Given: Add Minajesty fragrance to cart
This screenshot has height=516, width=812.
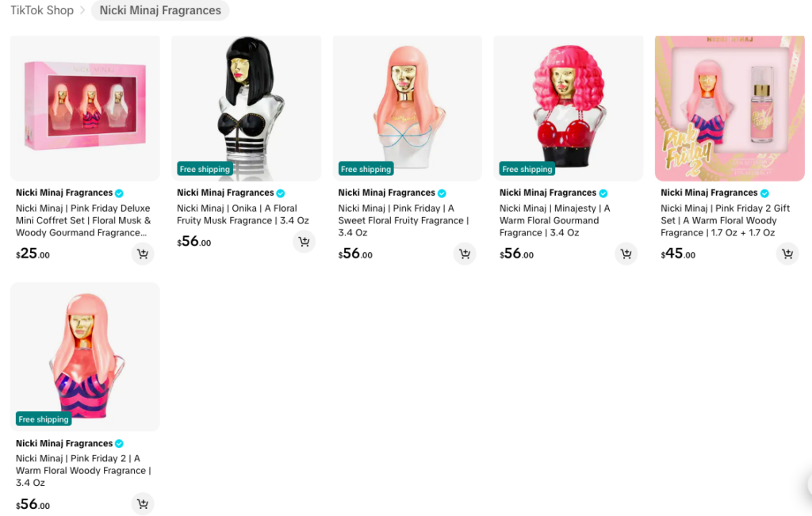Looking at the screenshot, I should click(x=626, y=254).
